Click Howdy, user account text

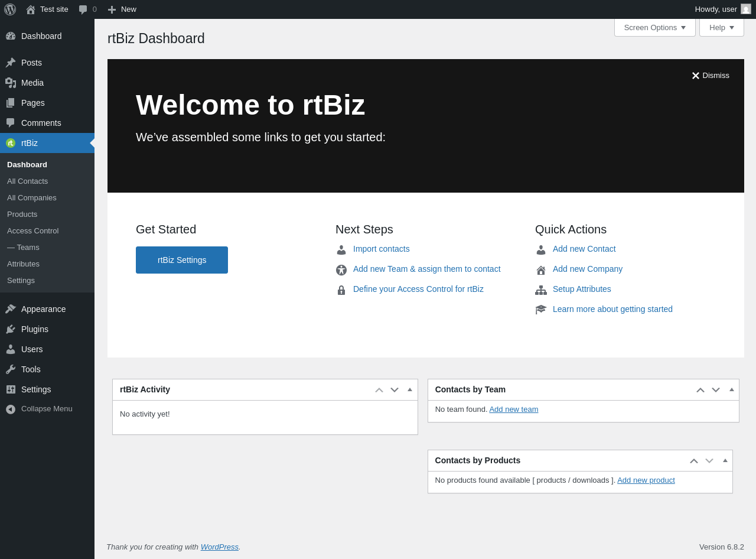coord(716,9)
